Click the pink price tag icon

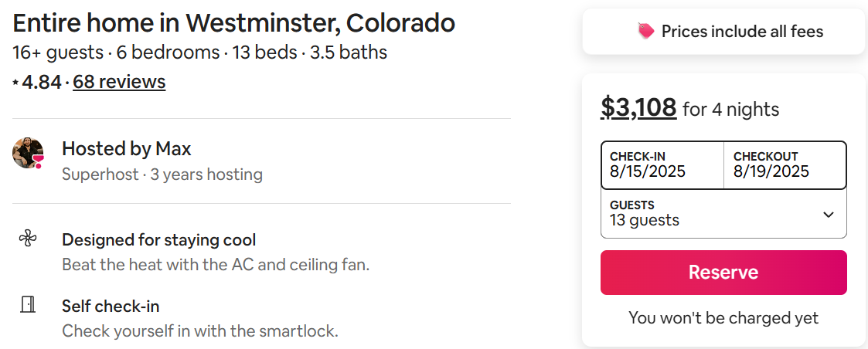pos(645,31)
